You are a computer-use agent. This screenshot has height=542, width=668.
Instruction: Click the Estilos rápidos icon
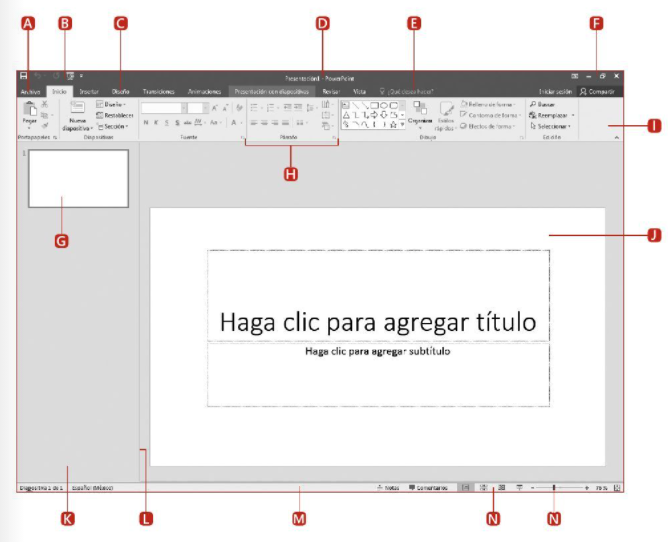coord(446,112)
